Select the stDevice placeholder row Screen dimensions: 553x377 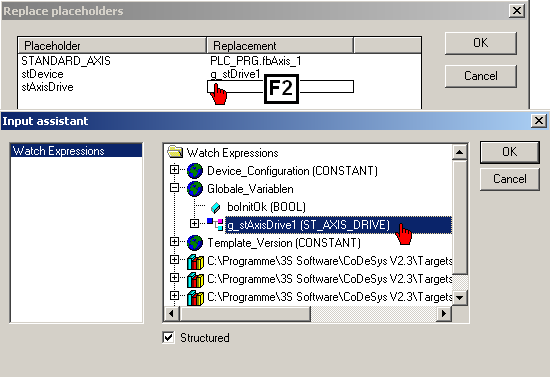[42, 74]
